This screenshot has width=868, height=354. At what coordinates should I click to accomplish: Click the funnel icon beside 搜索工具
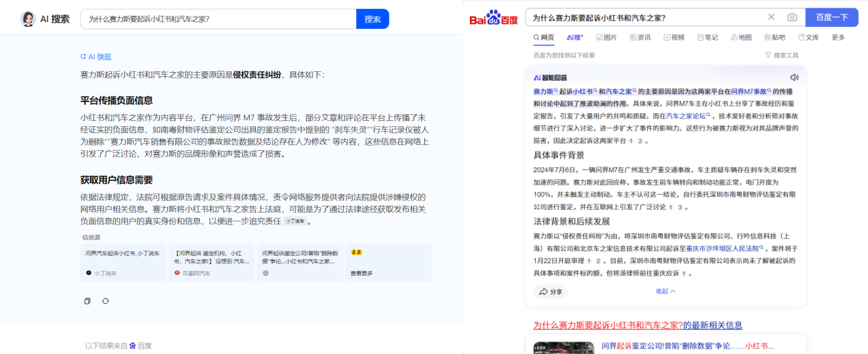pyautogui.click(x=768, y=55)
